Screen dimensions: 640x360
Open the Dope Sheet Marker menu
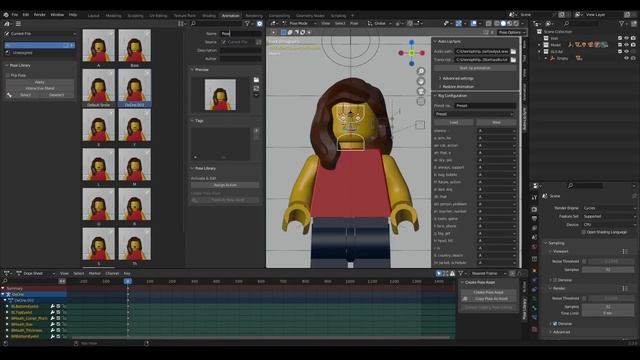(x=94, y=273)
